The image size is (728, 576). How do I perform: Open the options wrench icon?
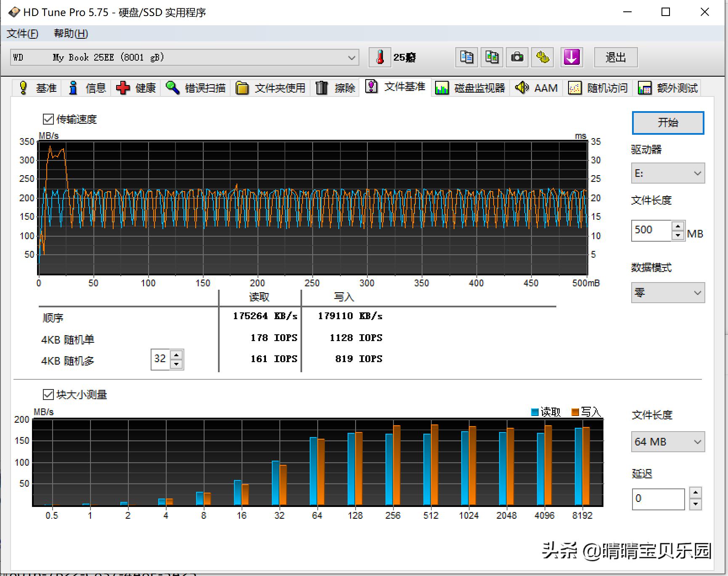pyautogui.click(x=542, y=57)
